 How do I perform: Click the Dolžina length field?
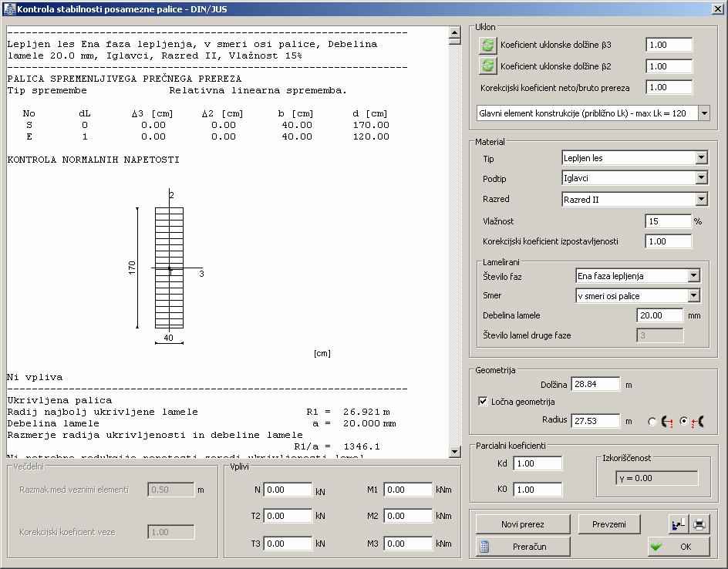(595, 384)
